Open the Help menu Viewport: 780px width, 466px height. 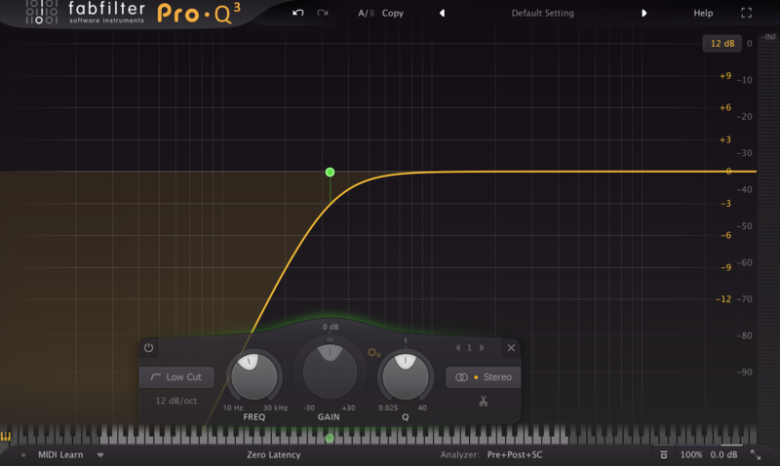pos(703,13)
